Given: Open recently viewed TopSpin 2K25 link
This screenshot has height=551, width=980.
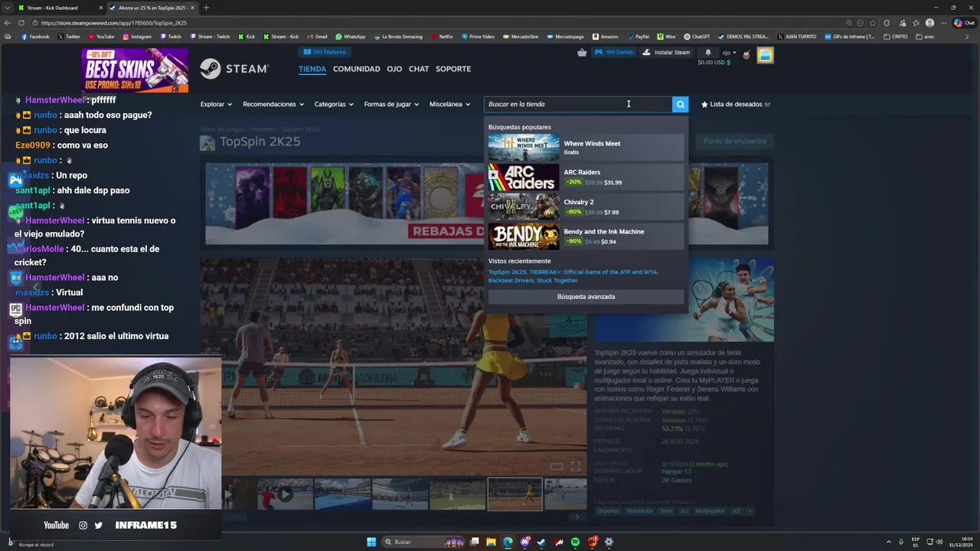Looking at the screenshot, I should click(x=507, y=272).
